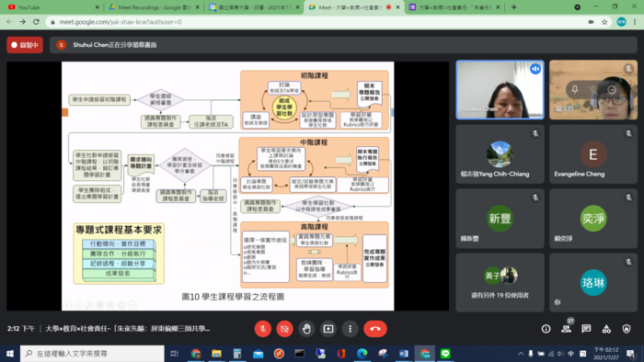Click the 奕淨 avatar tile
Image resolution: width=644 pixels, height=362 pixels.
[593, 219]
